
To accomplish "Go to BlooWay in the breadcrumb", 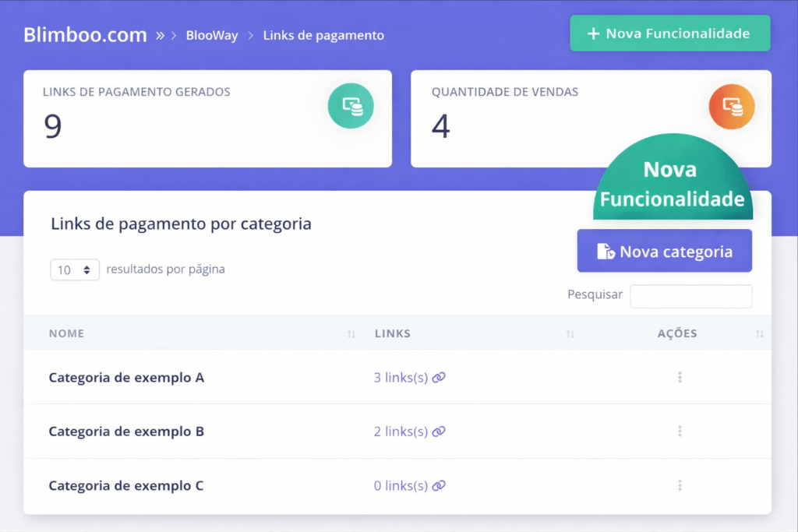I will 212,36.
